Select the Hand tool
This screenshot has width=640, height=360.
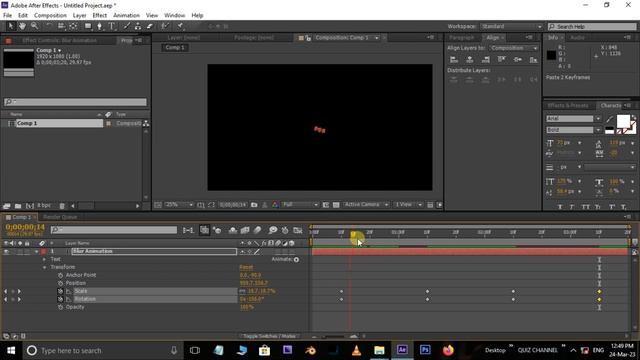point(22,26)
